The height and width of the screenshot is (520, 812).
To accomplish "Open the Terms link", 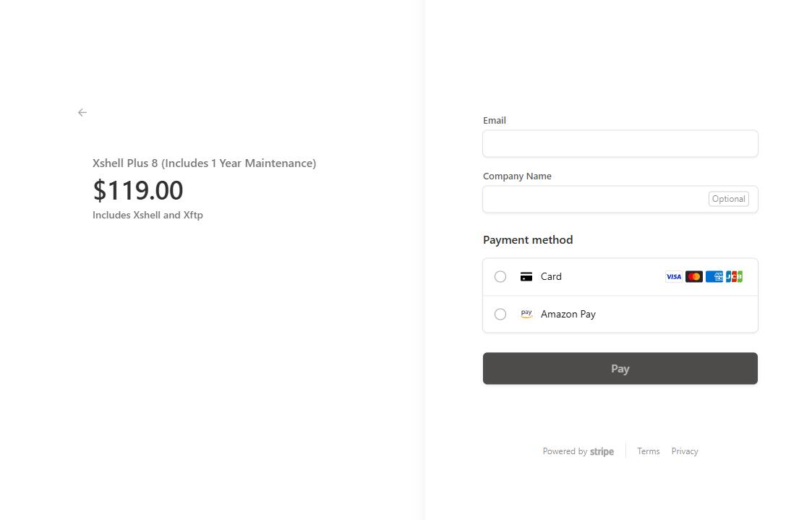I will [649, 451].
